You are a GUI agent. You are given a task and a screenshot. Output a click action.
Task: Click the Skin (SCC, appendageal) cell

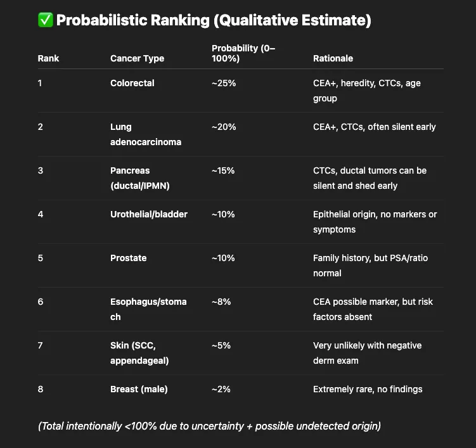tap(139, 353)
